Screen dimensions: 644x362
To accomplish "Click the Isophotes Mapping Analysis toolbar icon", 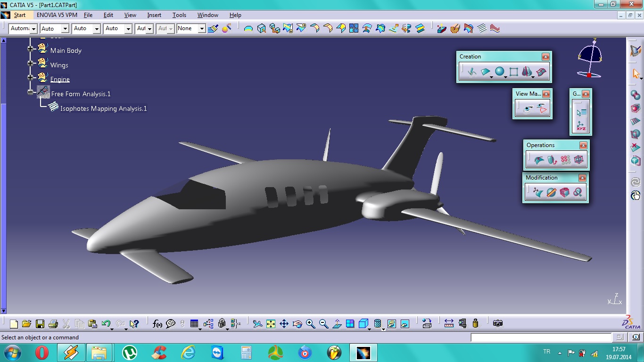I will point(481,28).
